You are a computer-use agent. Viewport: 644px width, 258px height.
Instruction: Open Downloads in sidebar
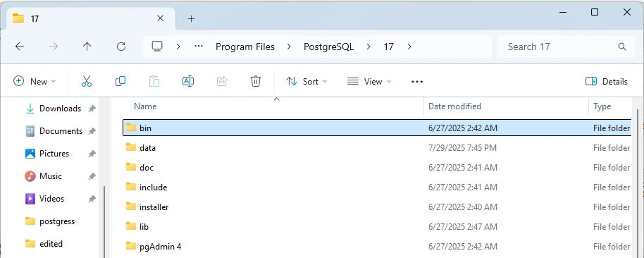tap(60, 109)
